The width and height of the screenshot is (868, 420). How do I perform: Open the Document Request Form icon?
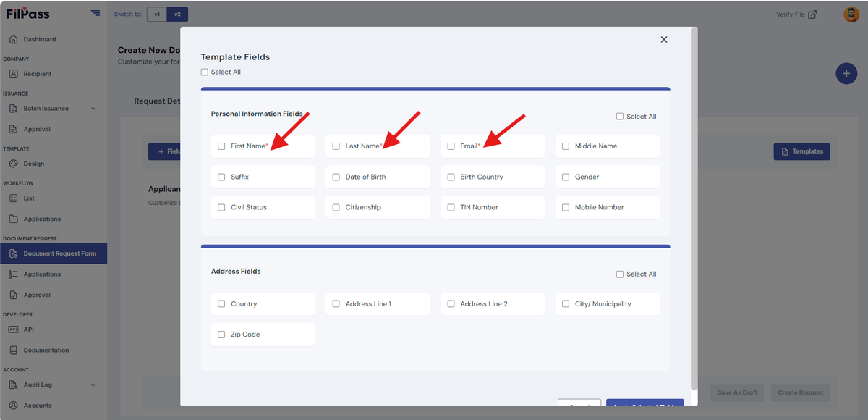pos(14,253)
